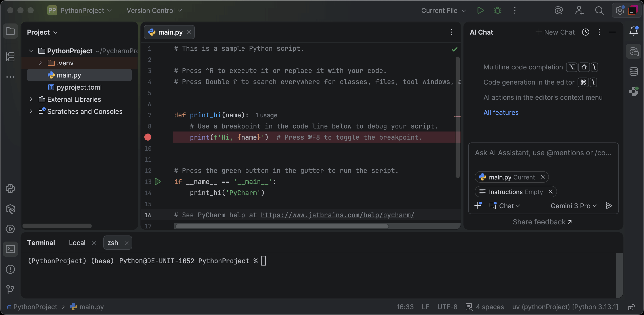
Task: Open the Structure tool window icon
Action: 10,57
